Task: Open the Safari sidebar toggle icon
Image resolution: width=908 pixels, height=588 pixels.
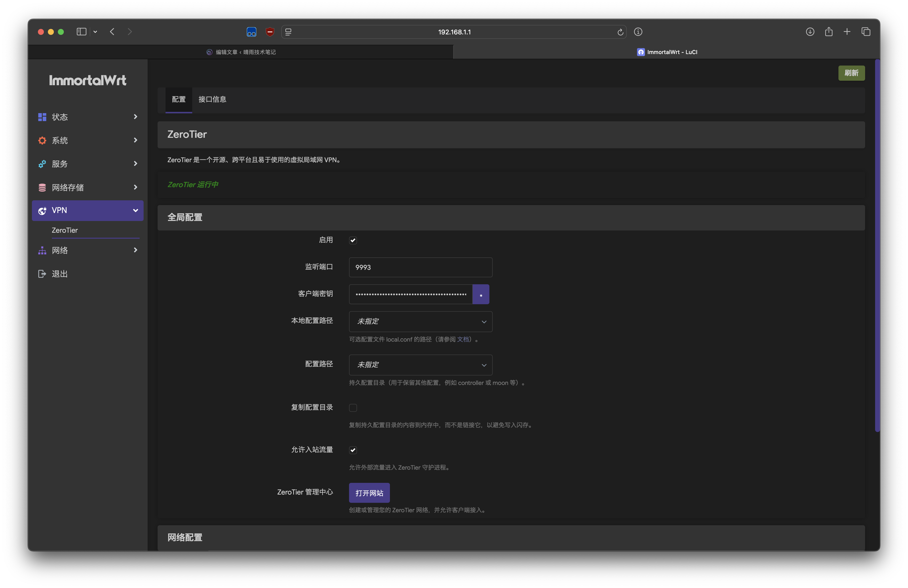Action: pos(81,32)
